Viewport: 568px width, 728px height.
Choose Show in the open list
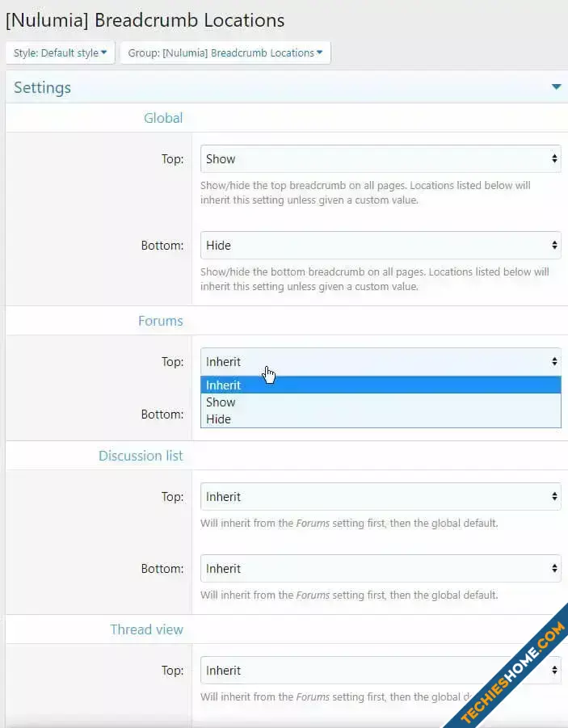tap(381, 402)
